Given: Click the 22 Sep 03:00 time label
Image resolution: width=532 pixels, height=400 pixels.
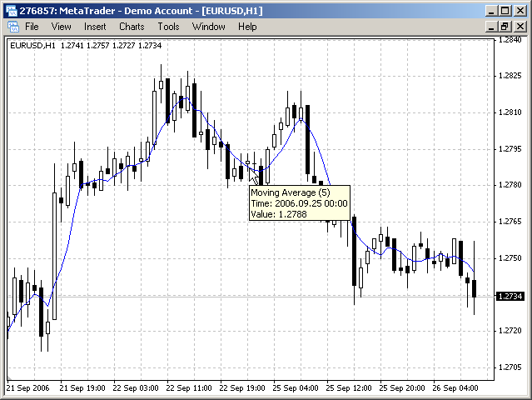Looking at the screenshot, I should 136,387.
